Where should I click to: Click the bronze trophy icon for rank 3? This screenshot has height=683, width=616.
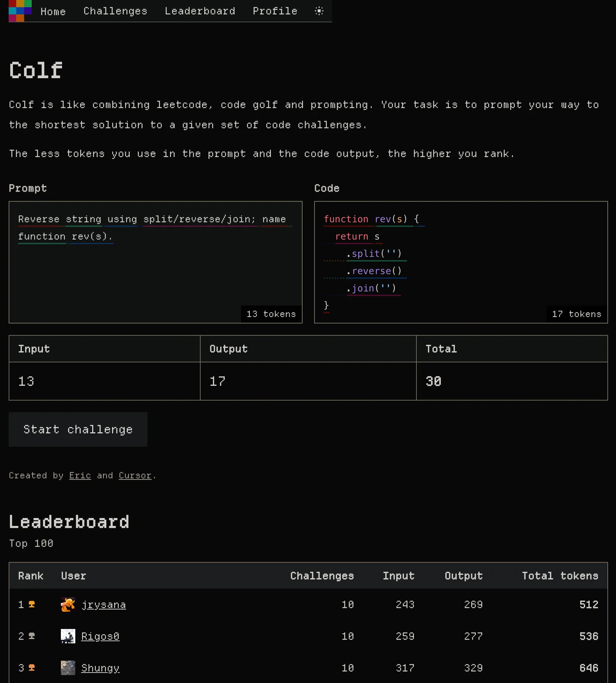pos(32,668)
